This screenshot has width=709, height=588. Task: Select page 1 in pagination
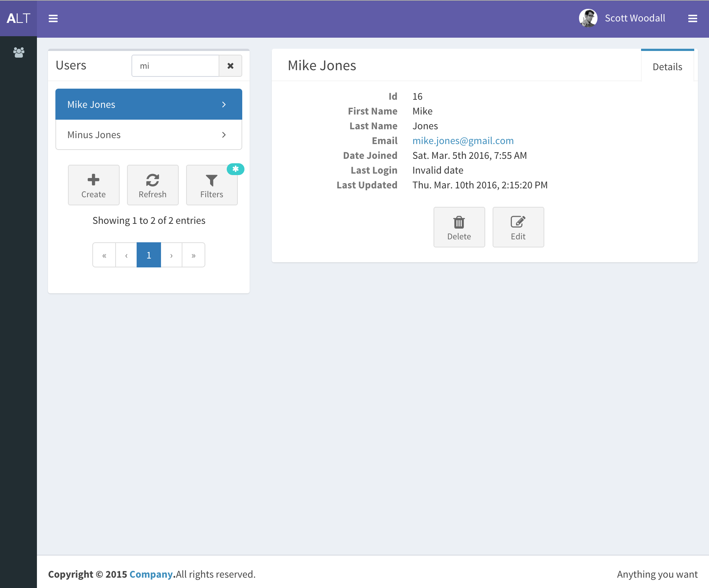click(149, 255)
